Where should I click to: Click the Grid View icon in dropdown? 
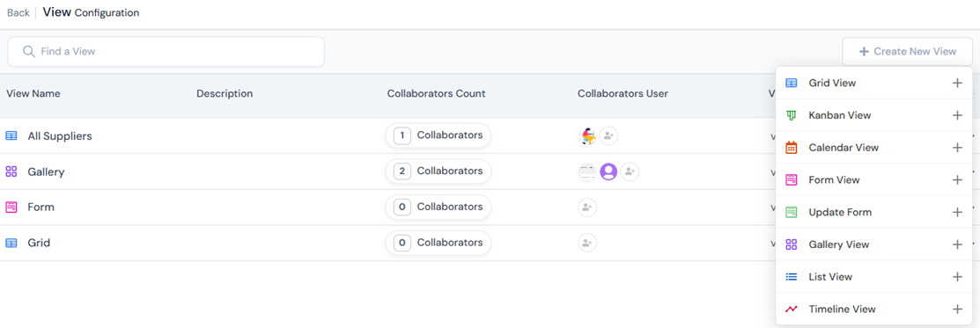[792, 83]
